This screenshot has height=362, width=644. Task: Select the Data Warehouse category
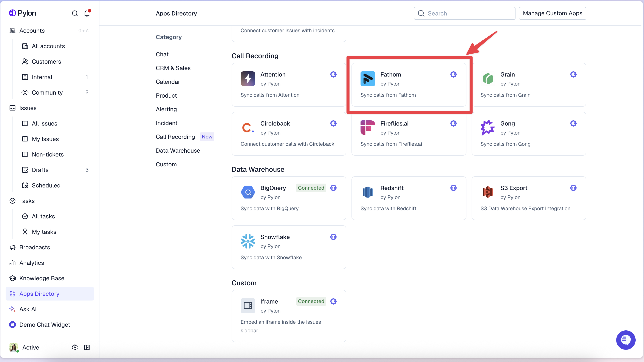pyautogui.click(x=178, y=150)
